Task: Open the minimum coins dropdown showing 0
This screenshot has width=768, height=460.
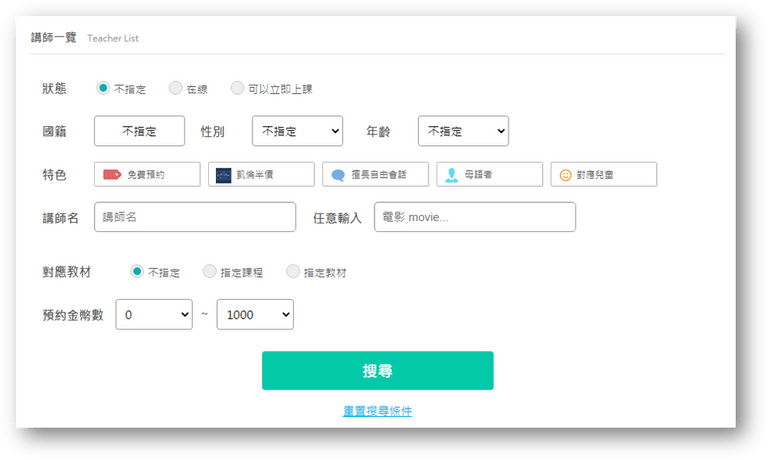Action: (154, 315)
